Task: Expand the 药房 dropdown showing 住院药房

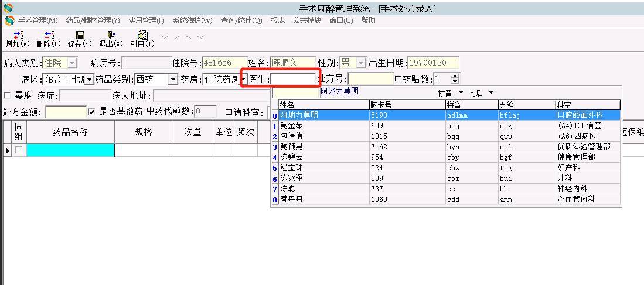Action: [243, 79]
